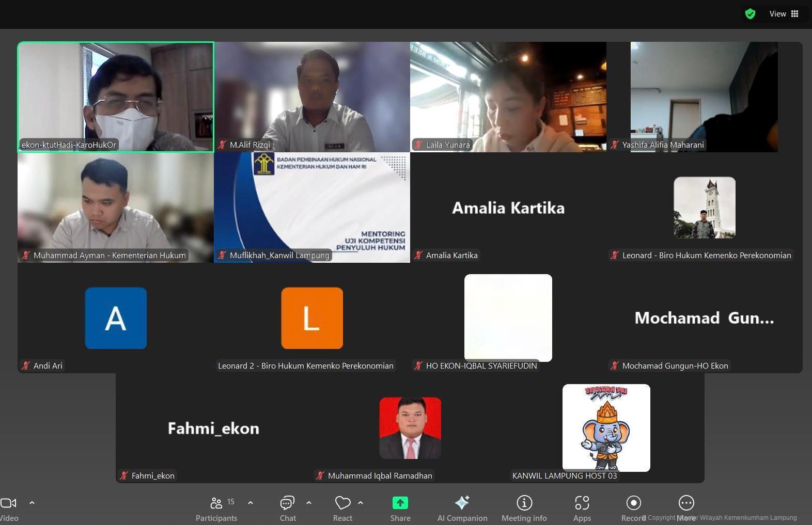This screenshot has width=812, height=525.
Task: Toggle the Video camera on or off
Action: (x=8, y=503)
